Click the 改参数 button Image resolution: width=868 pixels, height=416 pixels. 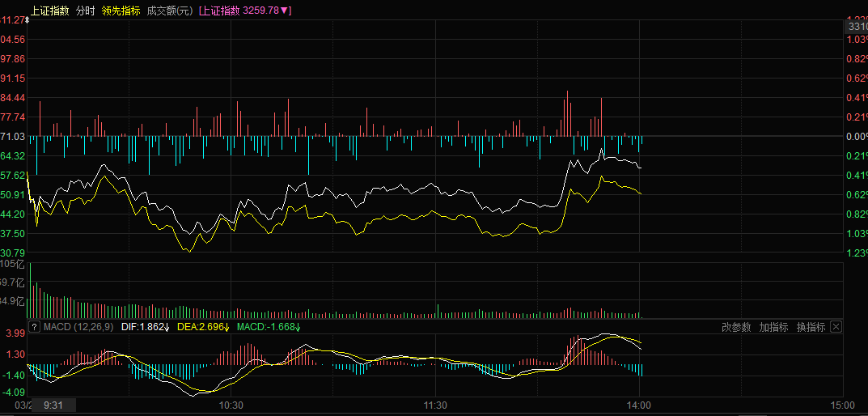(x=736, y=327)
